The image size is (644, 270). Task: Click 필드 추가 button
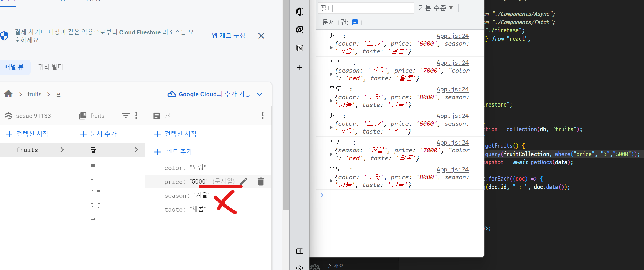tap(173, 152)
